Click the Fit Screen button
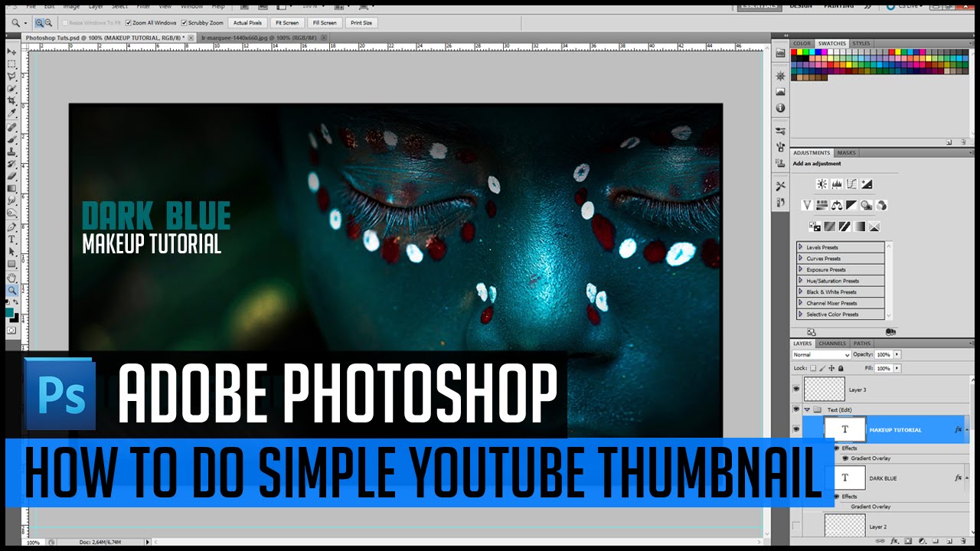This screenshot has height=551, width=980. click(288, 23)
